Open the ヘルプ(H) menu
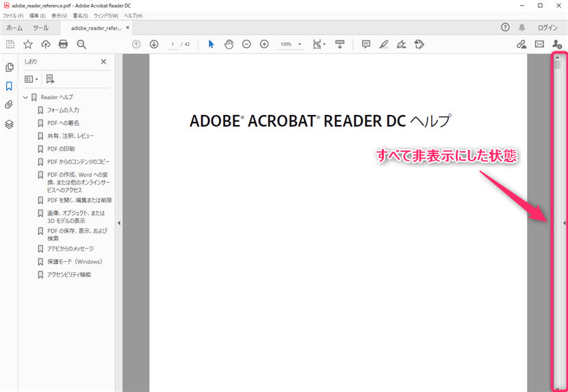 (x=133, y=16)
